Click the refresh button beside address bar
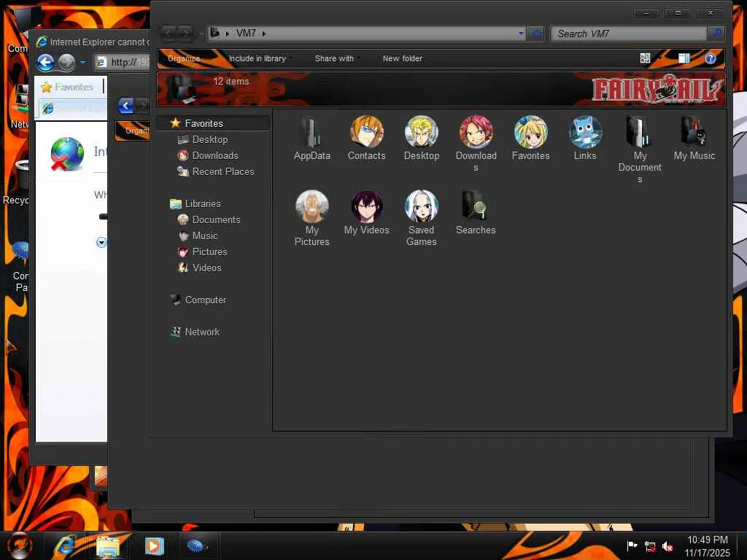Viewport: 747px width, 560px height. pos(536,34)
